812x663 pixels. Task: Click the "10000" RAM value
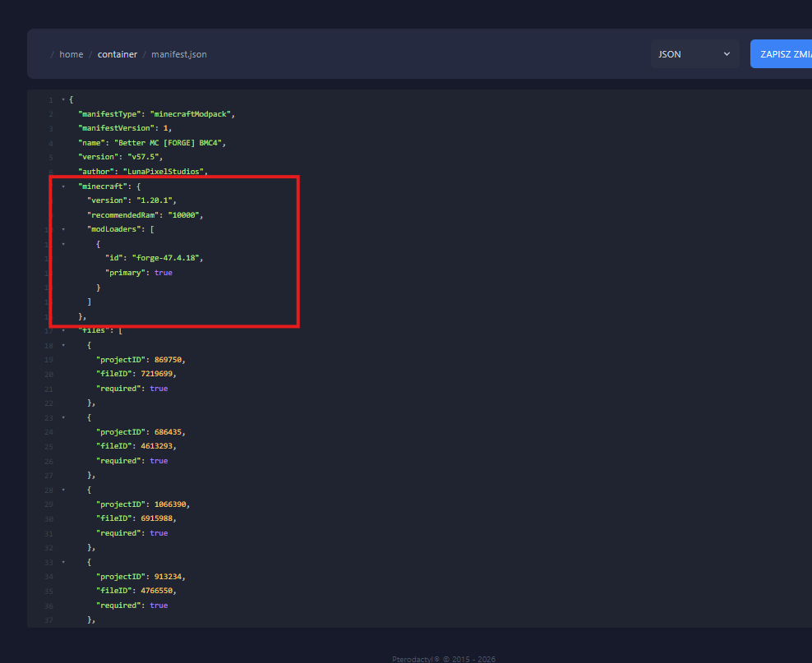tap(183, 214)
